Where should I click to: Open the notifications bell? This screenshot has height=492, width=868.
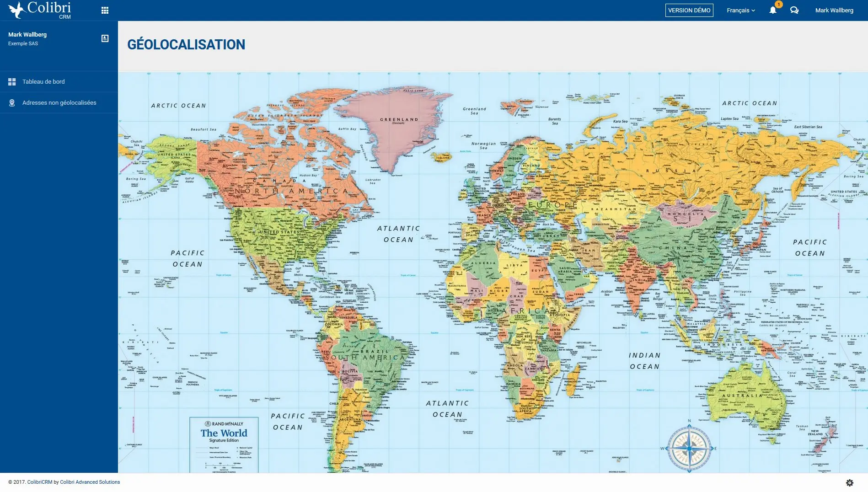click(x=772, y=11)
